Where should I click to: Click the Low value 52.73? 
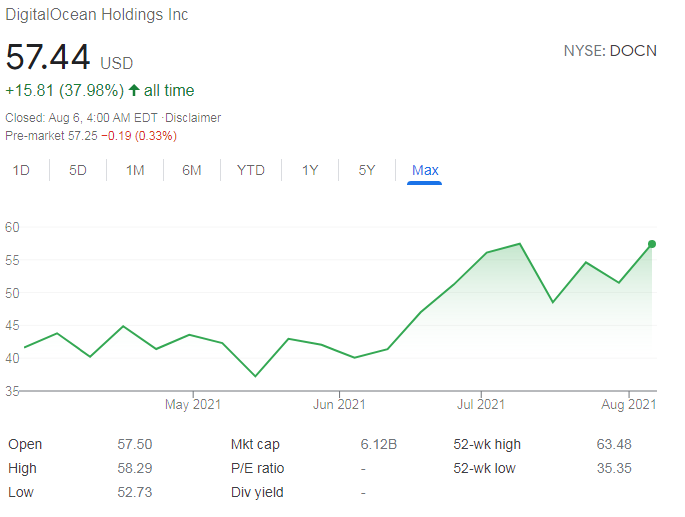pos(135,493)
